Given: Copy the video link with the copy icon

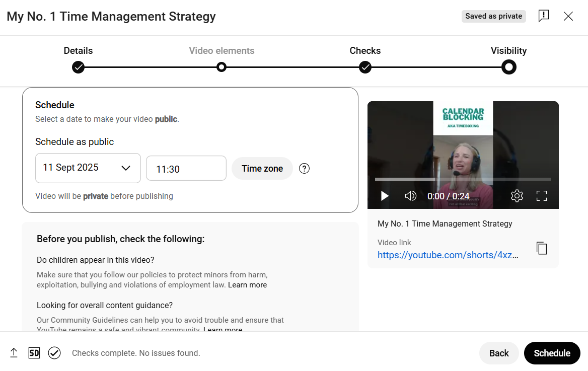Looking at the screenshot, I should coord(541,248).
